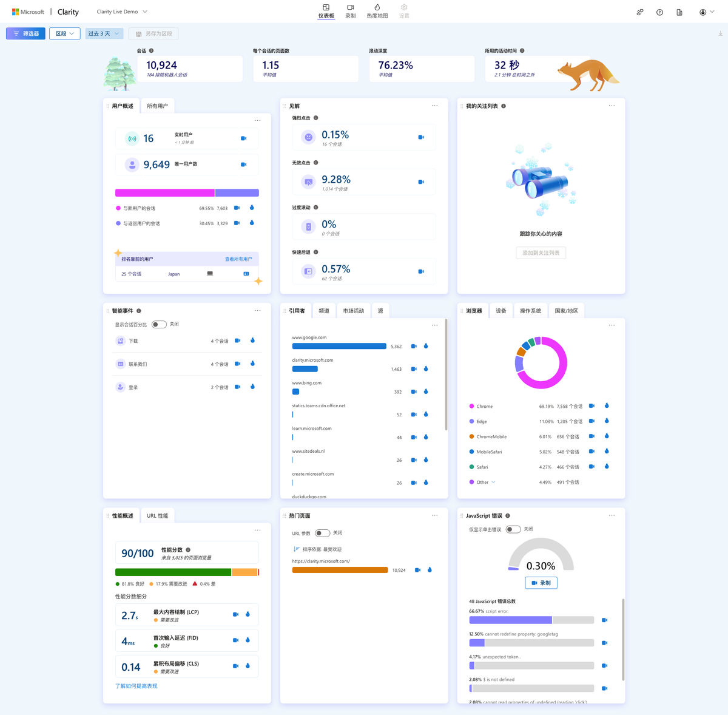Viewport: 728px width, 715px height.
Task: Click 排序依据: 最受欢迎 sort control
Action: coord(317,549)
